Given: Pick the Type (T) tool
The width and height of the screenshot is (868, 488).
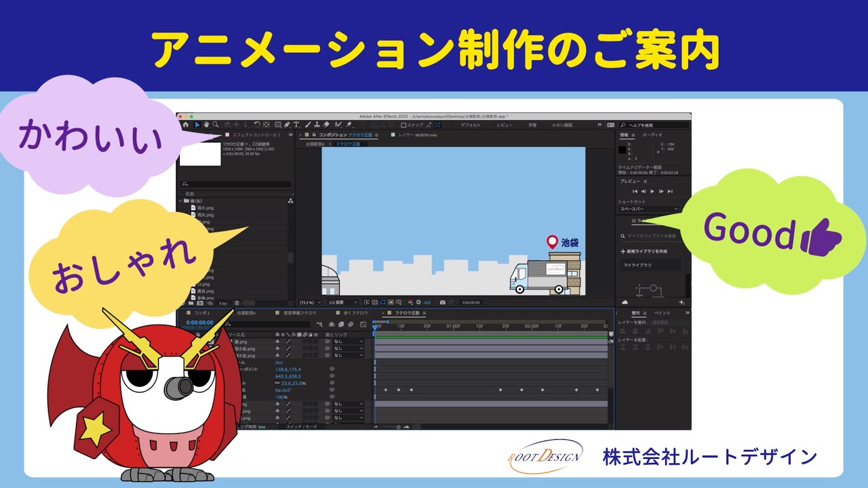Looking at the screenshot, I should (x=296, y=125).
